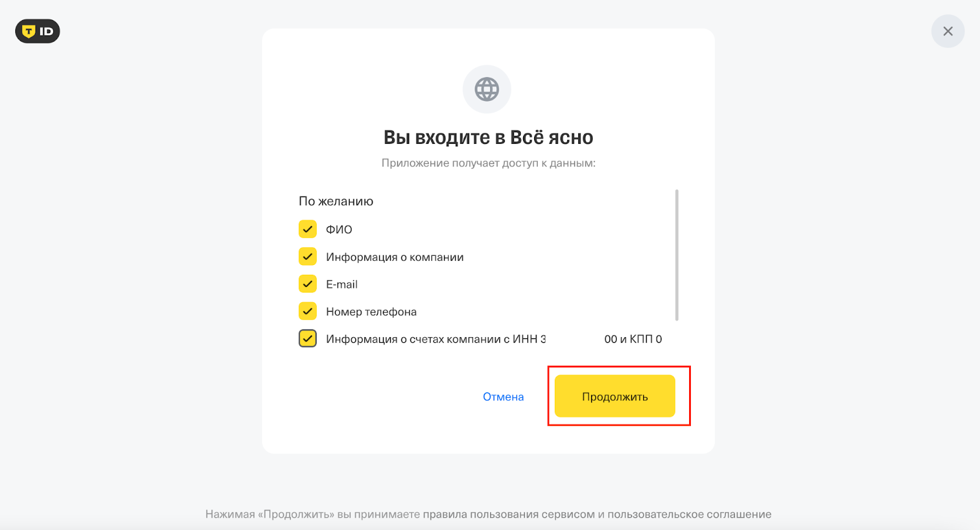The image size is (980, 530).
Task: Click the ФИО label text
Action: 339,230
